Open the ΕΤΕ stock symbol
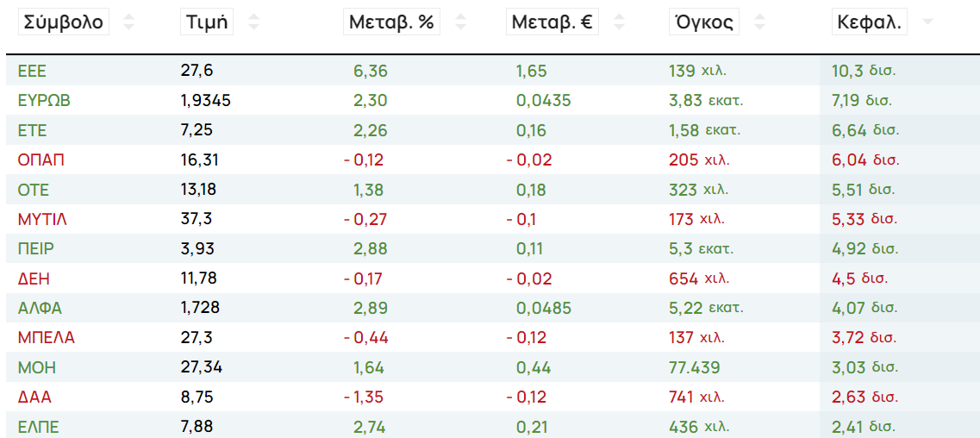Image resolution: width=980 pixels, height=438 pixels. [33, 130]
